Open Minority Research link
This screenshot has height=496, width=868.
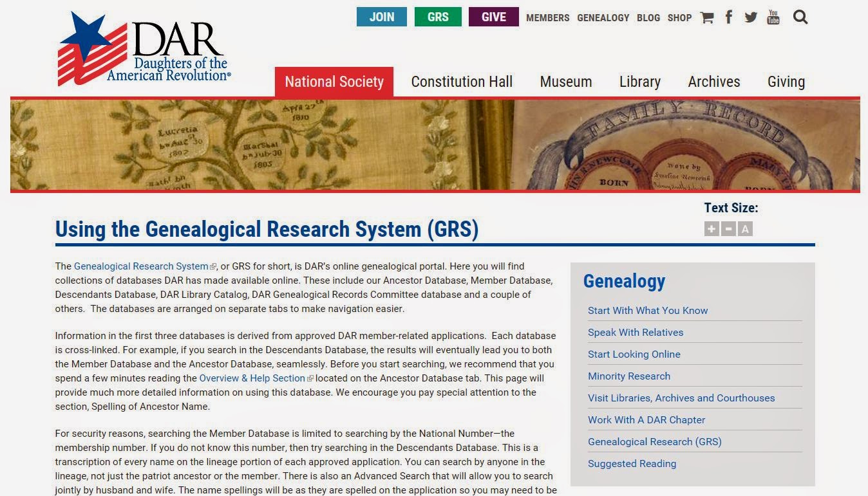tap(629, 376)
